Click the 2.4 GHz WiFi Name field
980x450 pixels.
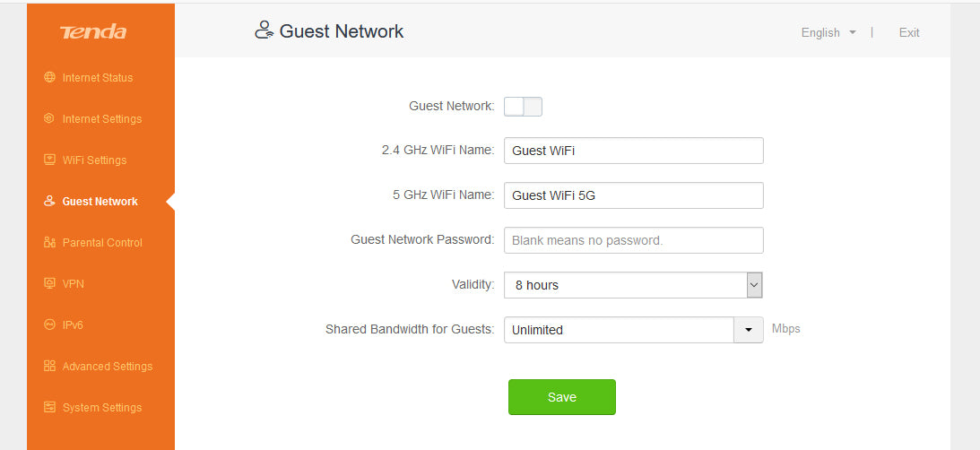coord(633,151)
